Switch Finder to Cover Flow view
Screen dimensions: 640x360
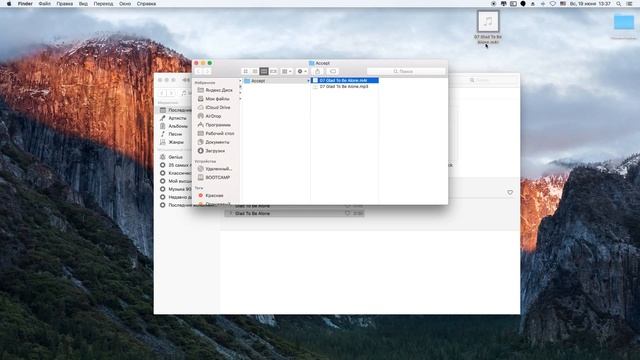273,71
